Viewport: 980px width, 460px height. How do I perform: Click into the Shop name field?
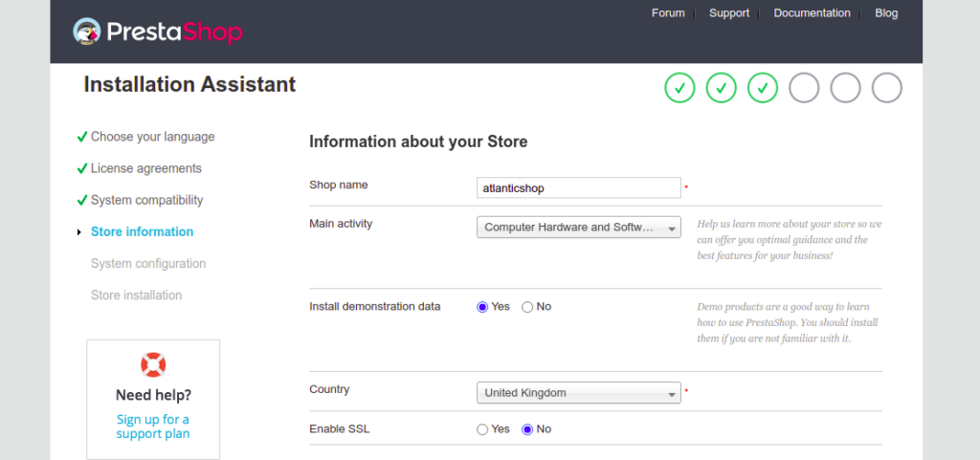click(x=579, y=187)
